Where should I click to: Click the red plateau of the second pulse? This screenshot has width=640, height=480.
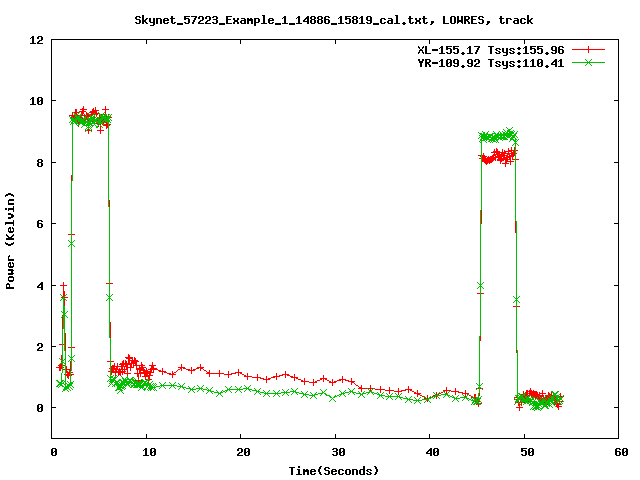click(498, 157)
